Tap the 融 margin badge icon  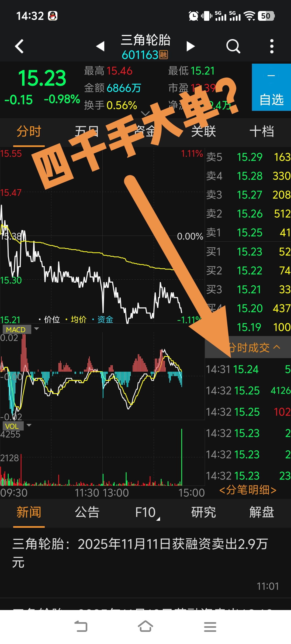164,55
